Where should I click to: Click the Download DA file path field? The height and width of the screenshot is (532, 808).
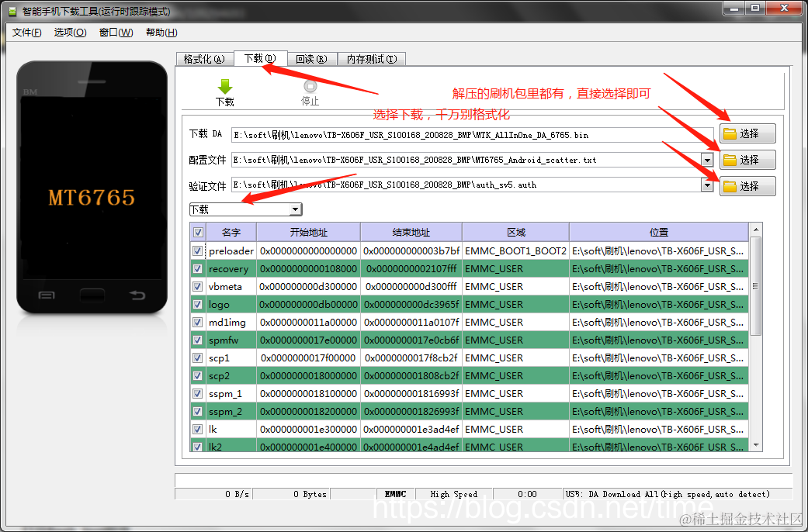[472, 135]
